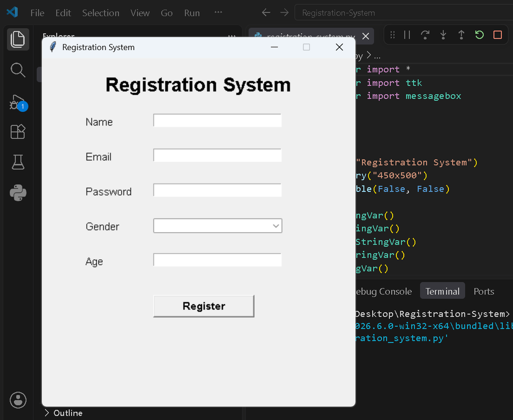This screenshot has height=420, width=513.
Task: Open the Explorer view in the activity bar
Action: point(18,39)
